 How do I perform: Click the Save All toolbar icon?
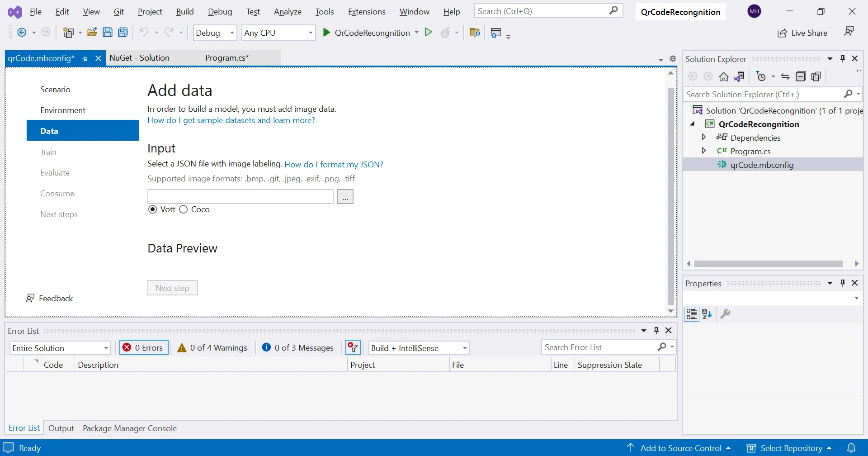point(123,33)
